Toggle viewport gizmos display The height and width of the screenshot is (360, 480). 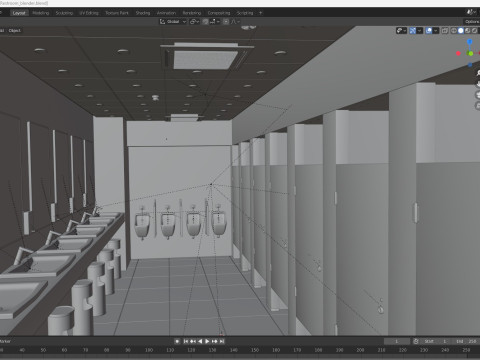tap(413, 31)
